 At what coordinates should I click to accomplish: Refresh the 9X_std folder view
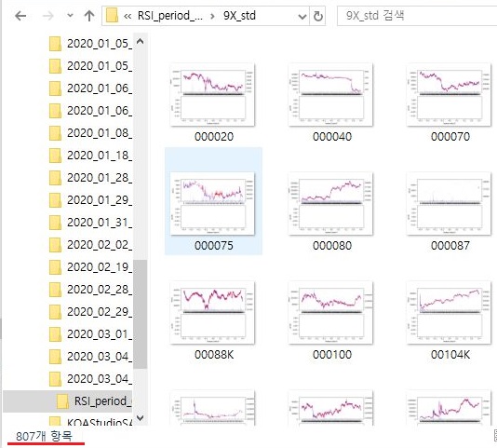317,16
